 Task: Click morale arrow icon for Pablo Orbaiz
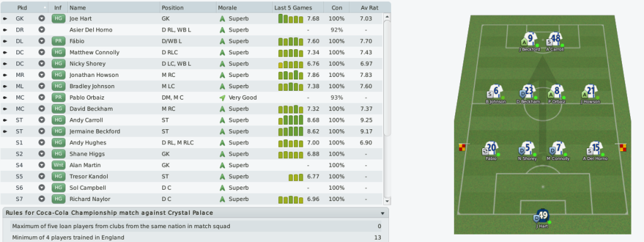(222, 98)
